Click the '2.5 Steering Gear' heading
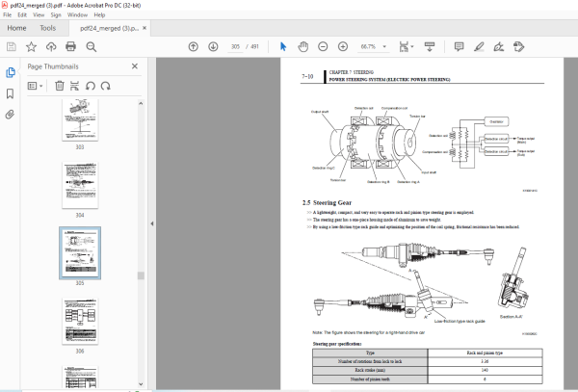 [x=327, y=202]
